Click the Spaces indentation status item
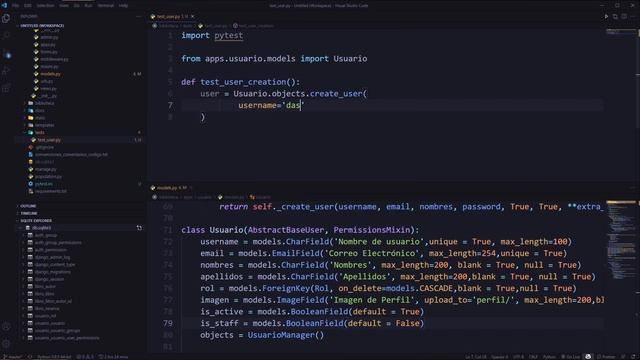 [x=499, y=357]
